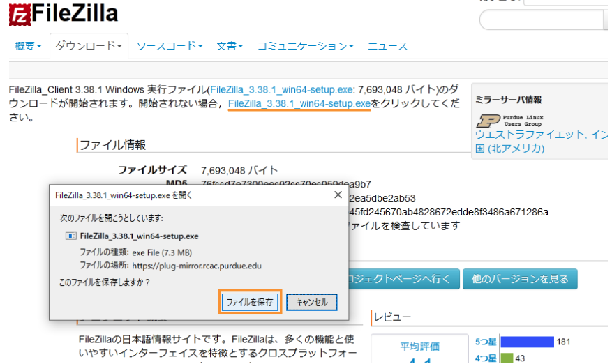This screenshot has height=364, width=612.
Task: Click the search input field at top right
Action: [x=542, y=20]
